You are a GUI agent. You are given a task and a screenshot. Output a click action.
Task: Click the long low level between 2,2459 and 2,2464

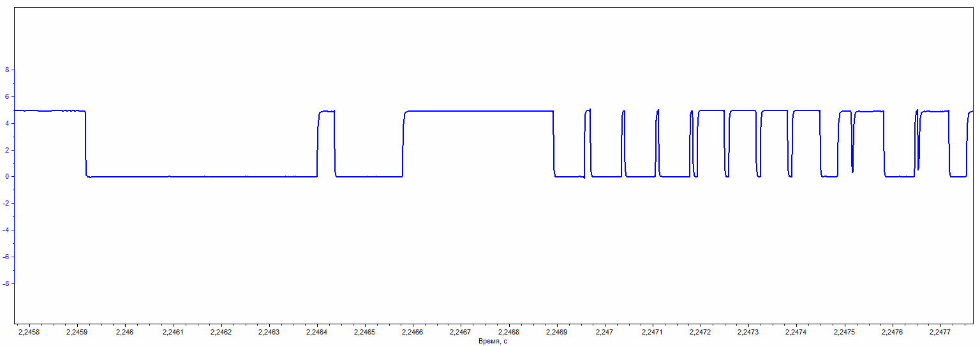202,176
